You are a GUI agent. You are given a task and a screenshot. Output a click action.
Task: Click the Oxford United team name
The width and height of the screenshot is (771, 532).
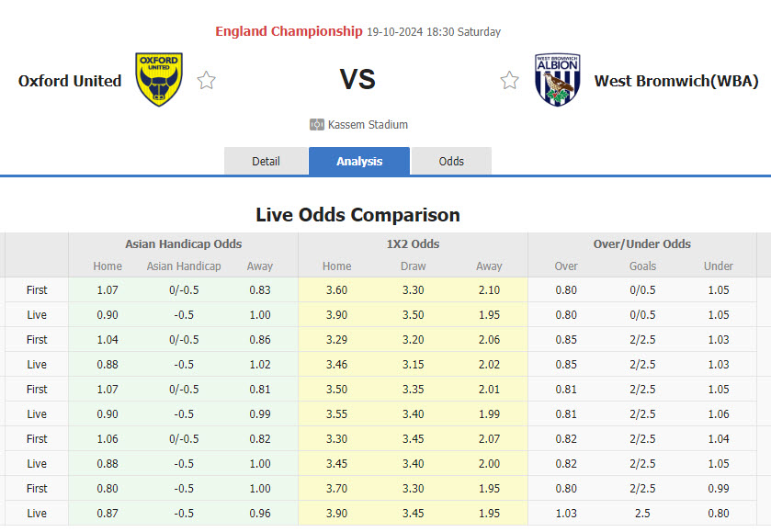[x=69, y=81]
